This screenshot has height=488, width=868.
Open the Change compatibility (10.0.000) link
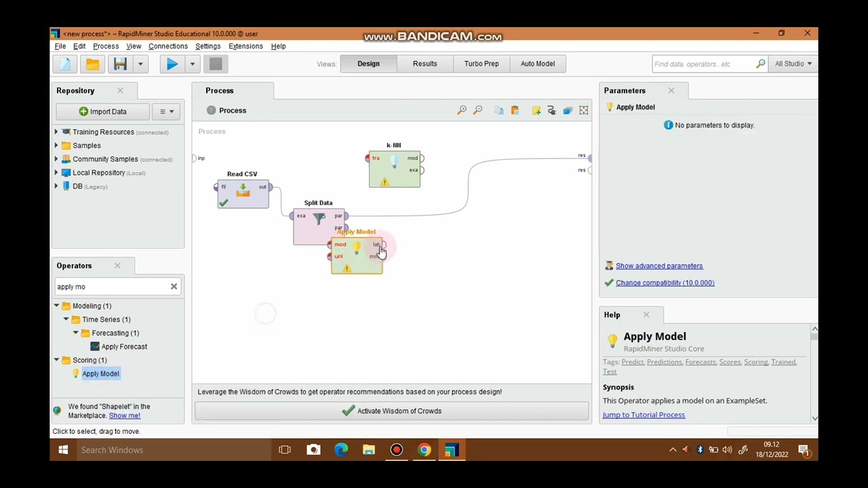point(665,283)
